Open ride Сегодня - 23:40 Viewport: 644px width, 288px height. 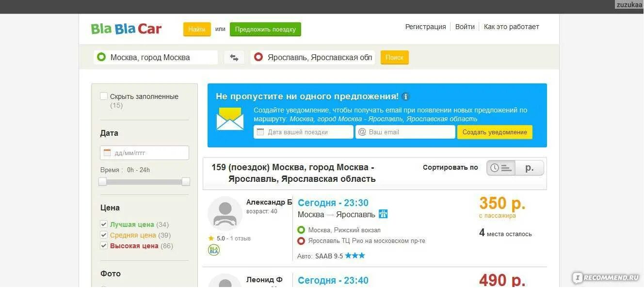tap(333, 280)
